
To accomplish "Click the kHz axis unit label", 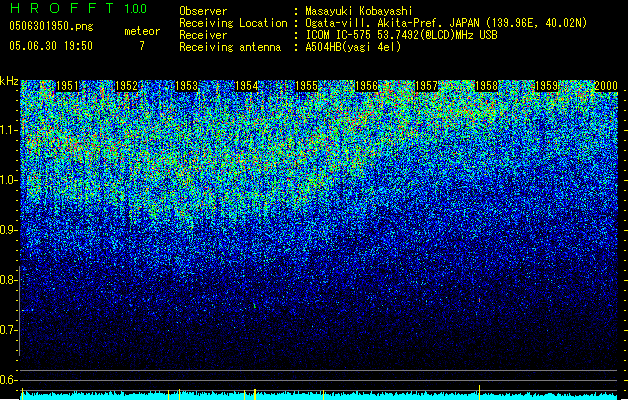I will coord(9,81).
